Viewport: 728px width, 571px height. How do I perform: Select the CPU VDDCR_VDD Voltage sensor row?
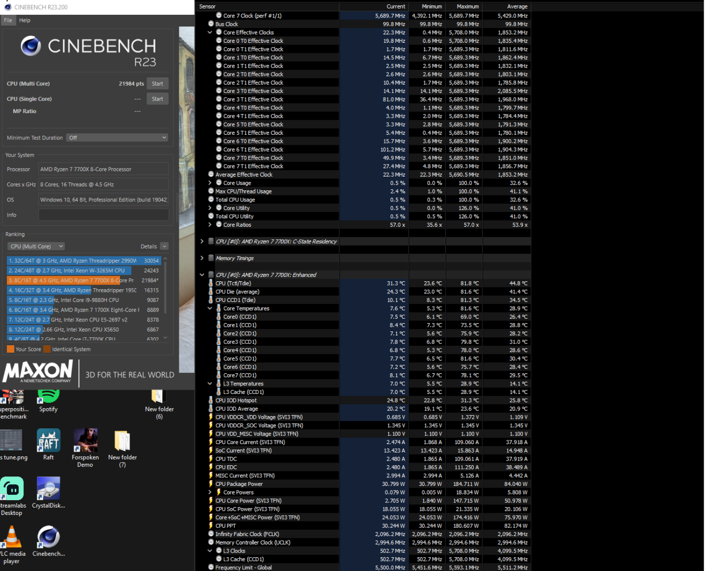(363, 417)
